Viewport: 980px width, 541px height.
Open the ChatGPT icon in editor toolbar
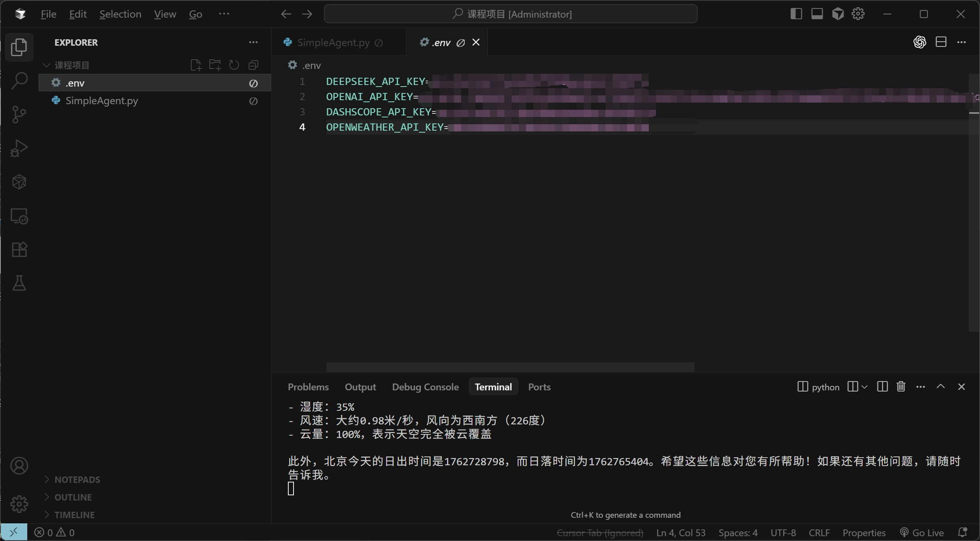click(920, 42)
